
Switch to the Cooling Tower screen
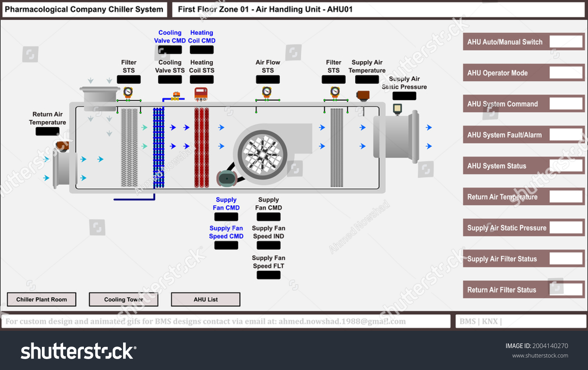(x=123, y=299)
